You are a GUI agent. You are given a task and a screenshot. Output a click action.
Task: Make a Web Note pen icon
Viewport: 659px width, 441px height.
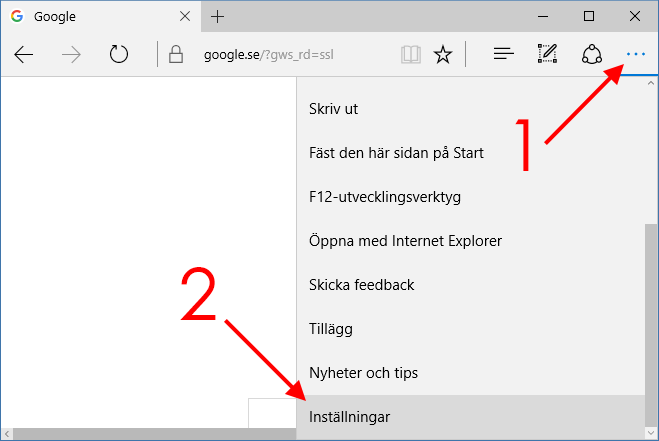tap(547, 54)
